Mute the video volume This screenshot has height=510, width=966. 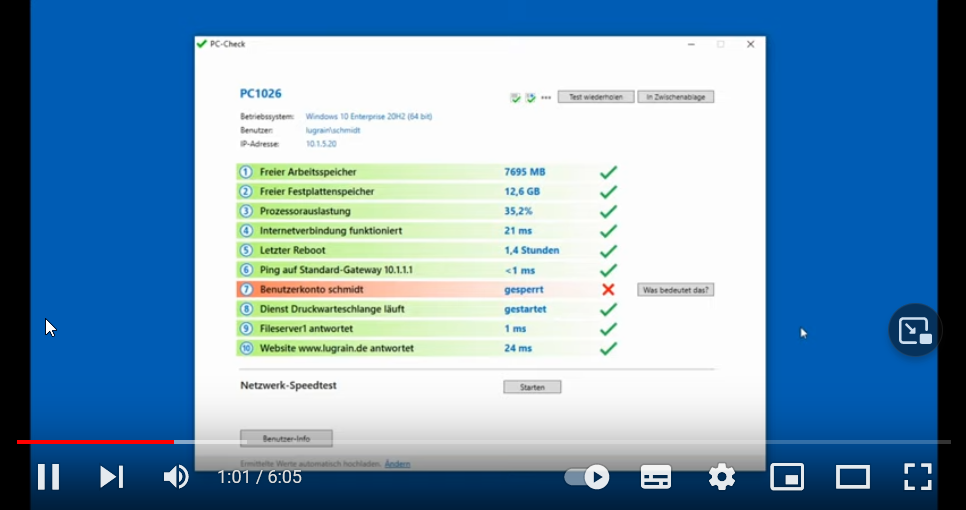[176, 477]
